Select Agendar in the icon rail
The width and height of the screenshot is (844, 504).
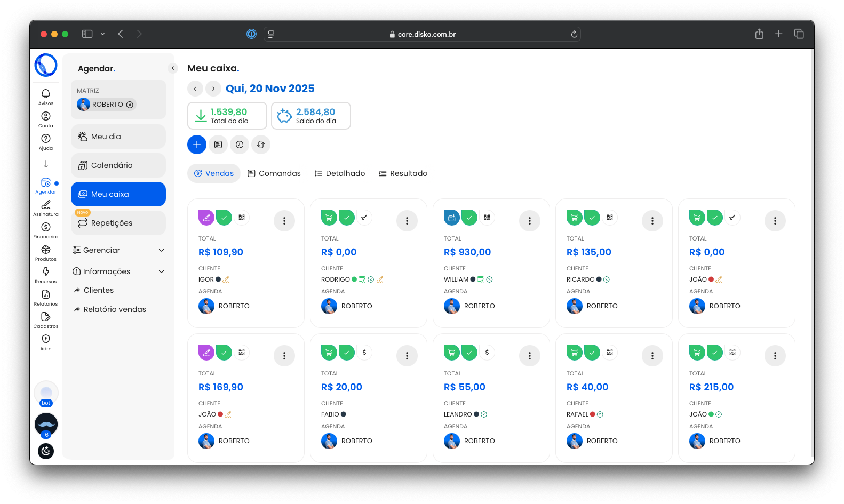point(46,185)
